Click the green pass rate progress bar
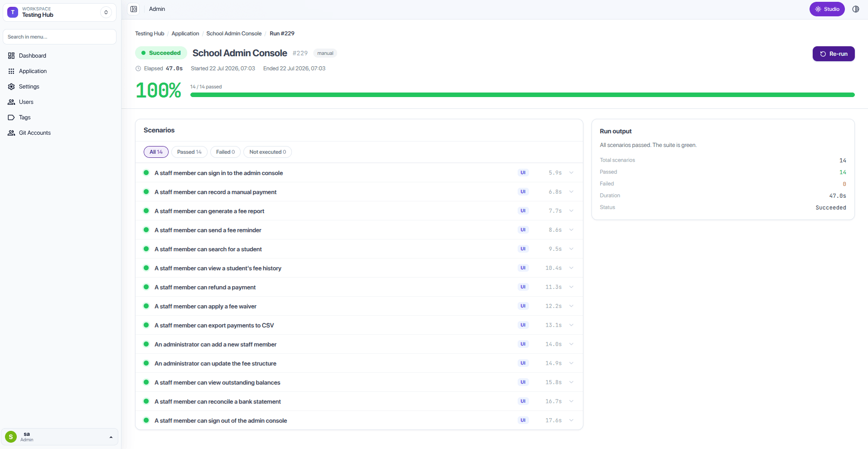 (x=522, y=95)
